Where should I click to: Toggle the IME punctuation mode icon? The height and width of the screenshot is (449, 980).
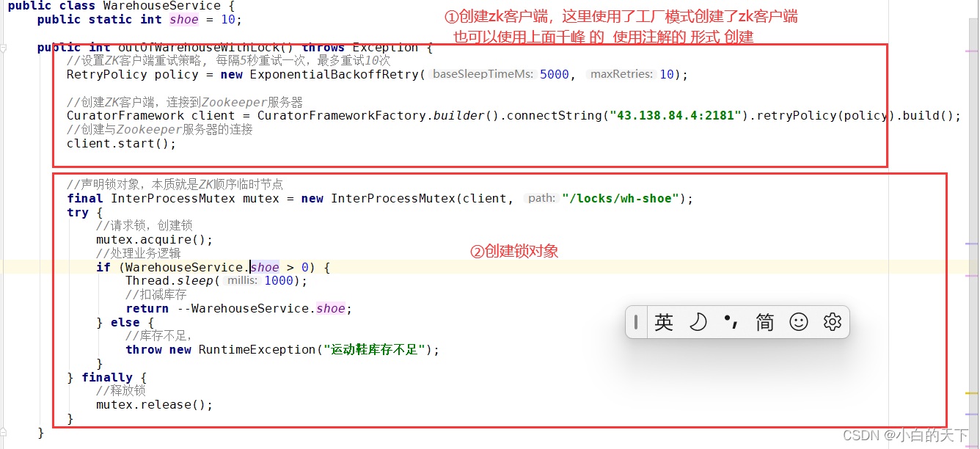point(731,321)
